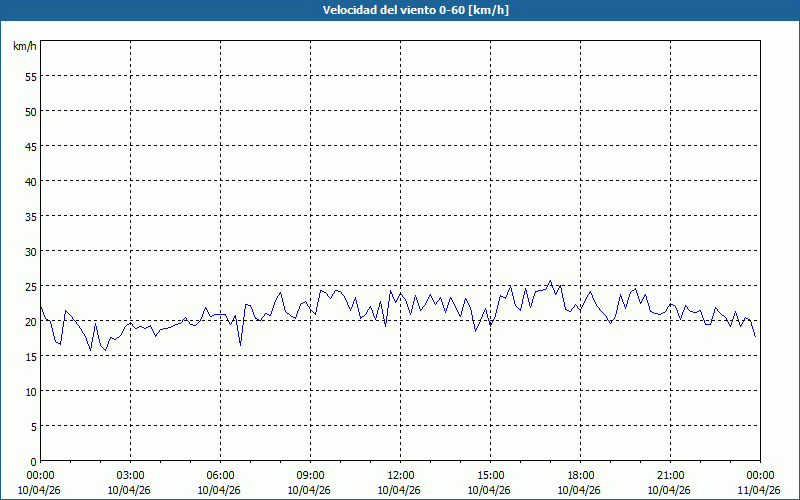Image resolution: width=800 pixels, height=500 pixels.
Task: Select the 10 y-axis tick label
Action: click(30, 391)
